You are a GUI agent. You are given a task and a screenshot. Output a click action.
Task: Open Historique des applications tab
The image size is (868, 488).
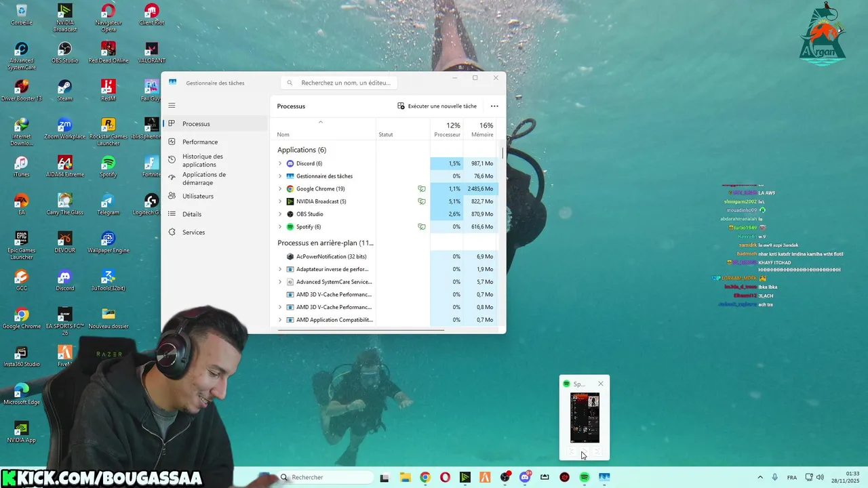tap(216, 160)
